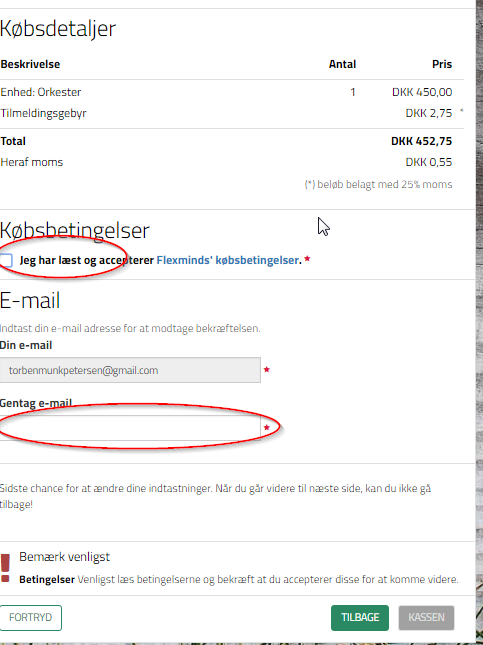
Task: Click the 25% moms footnote text
Action: point(378,184)
